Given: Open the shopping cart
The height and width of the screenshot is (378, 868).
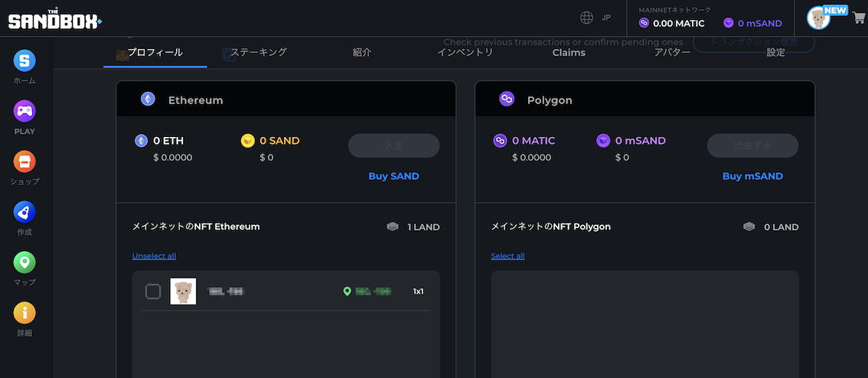Looking at the screenshot, I should coord(859,18).
